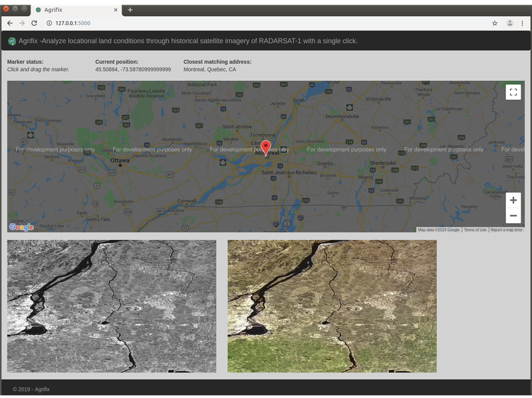Click the colorized satellite image
Screen dimensions: 532x398
click(332, 306)
